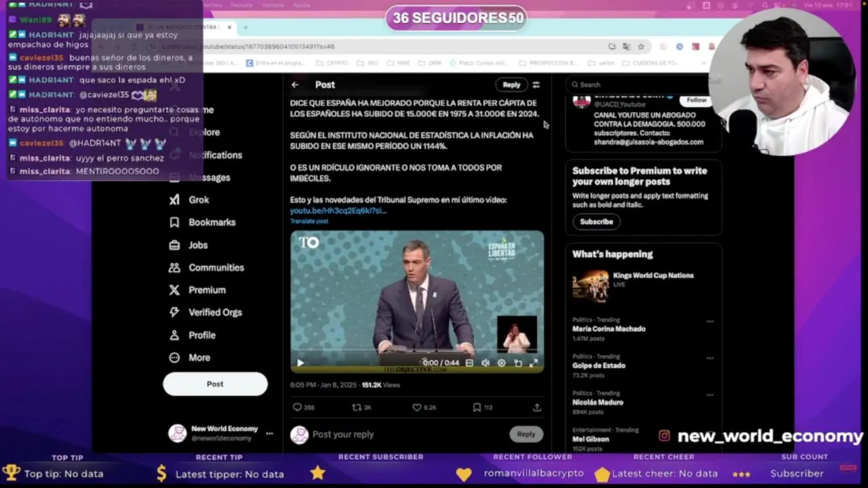Click the share icon under the post
The image size is (868, 488).
click(536, 407)
